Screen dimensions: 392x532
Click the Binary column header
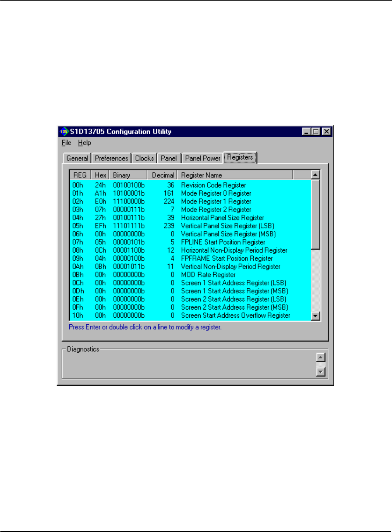[128, 175]
